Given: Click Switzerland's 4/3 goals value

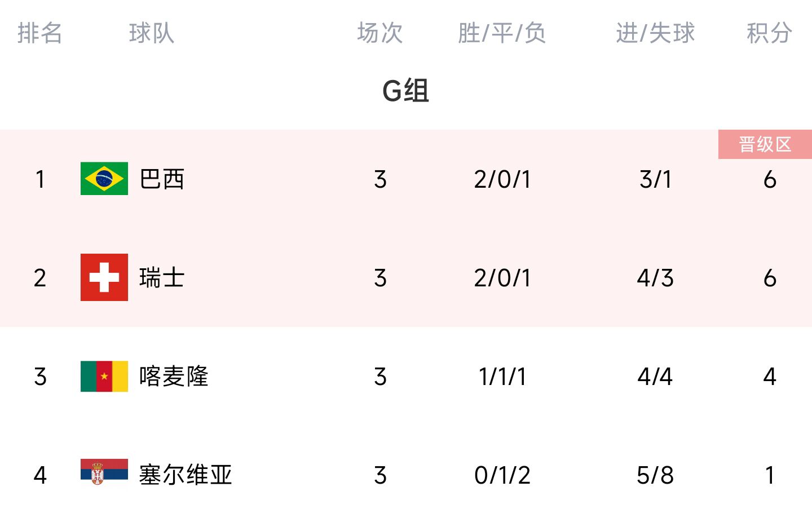Looking at the screenshot, I should tap(655, 278).
